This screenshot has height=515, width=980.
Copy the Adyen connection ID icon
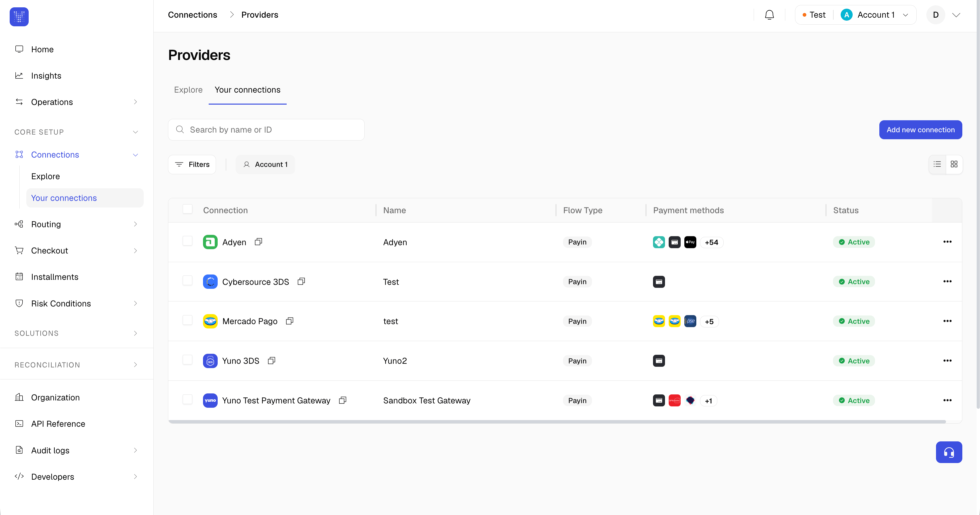(x=258, y=242)
